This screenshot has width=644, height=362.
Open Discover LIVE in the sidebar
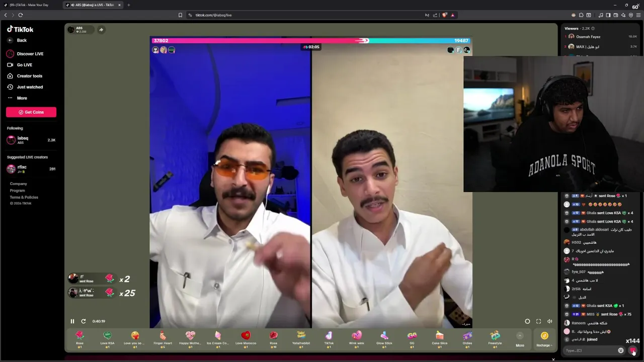point(25,54)
